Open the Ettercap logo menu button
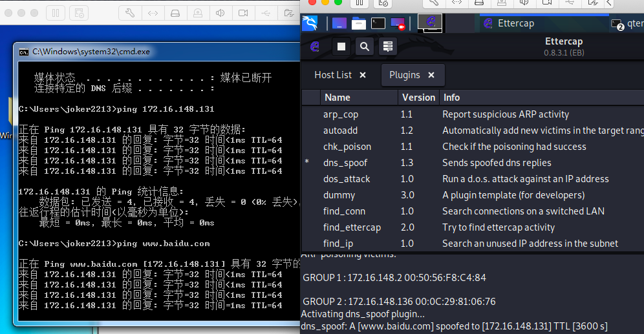This screenshot has width=644, height=334. tap(315, 47)
